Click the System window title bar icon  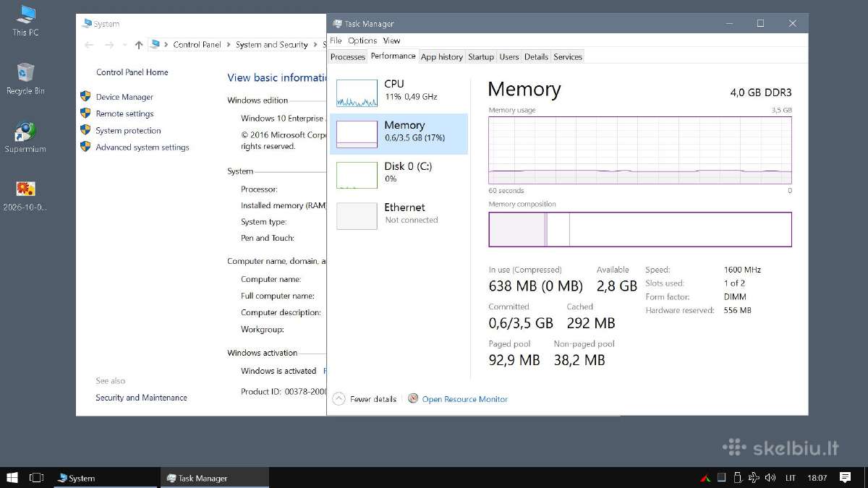click(87, 24)
